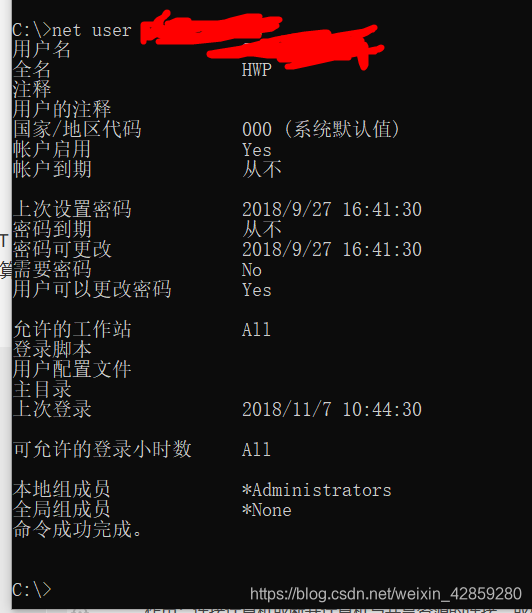Screen dimensions: 532x613
Task: Click the 从不 value beside 帐户到期
Action: coord(262,170)
